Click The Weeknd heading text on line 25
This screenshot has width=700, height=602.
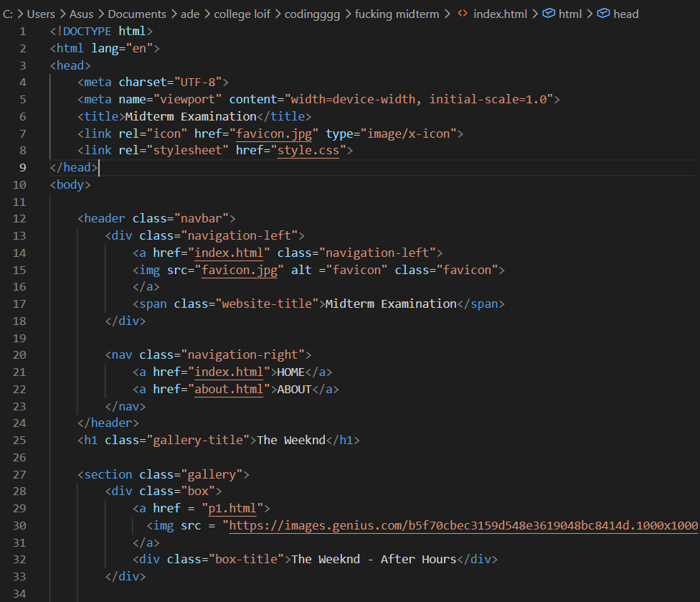pyautogui.click(x=291, y=441)
